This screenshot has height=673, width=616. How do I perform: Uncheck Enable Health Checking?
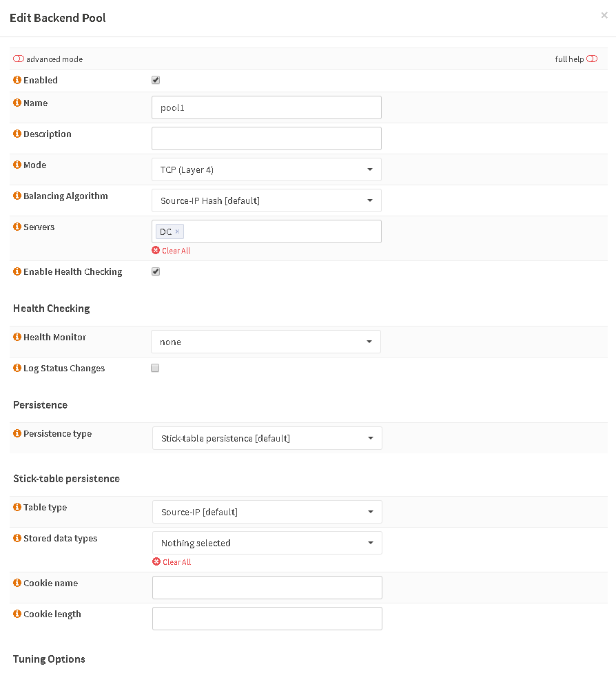pos(156,271)
